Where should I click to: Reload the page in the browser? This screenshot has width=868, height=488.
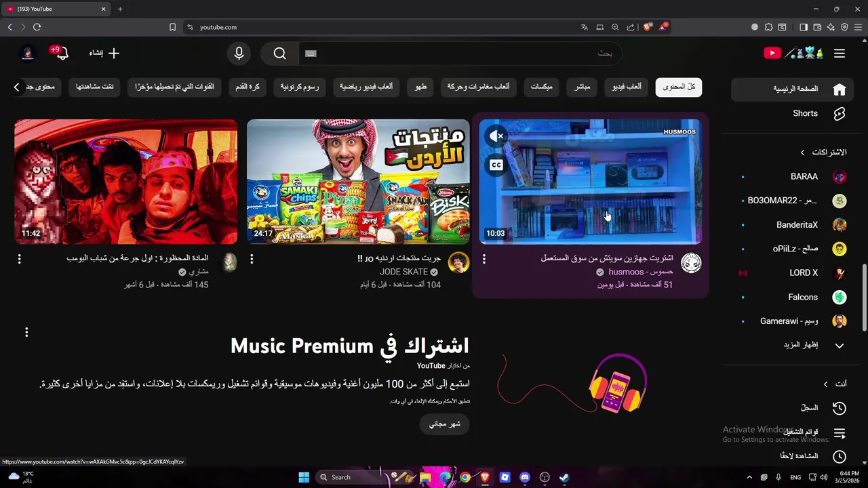pyautogui.click(x=37, y=27)
